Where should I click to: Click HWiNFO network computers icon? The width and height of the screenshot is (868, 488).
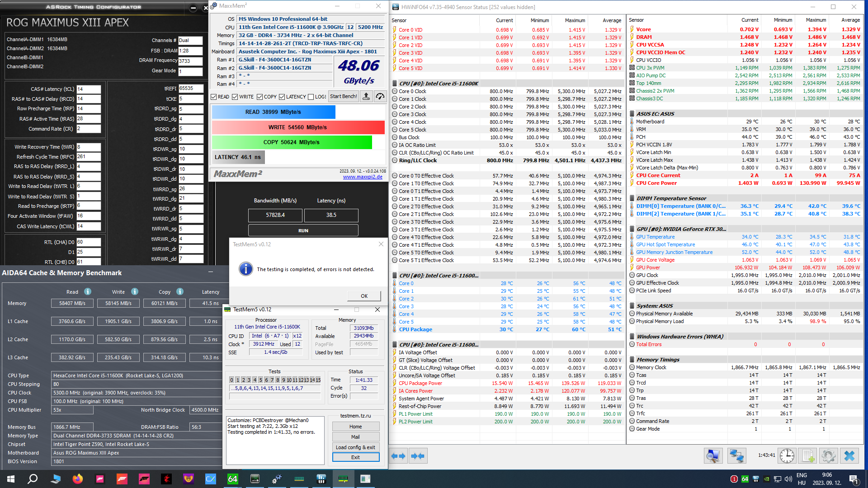coord(736,456)
